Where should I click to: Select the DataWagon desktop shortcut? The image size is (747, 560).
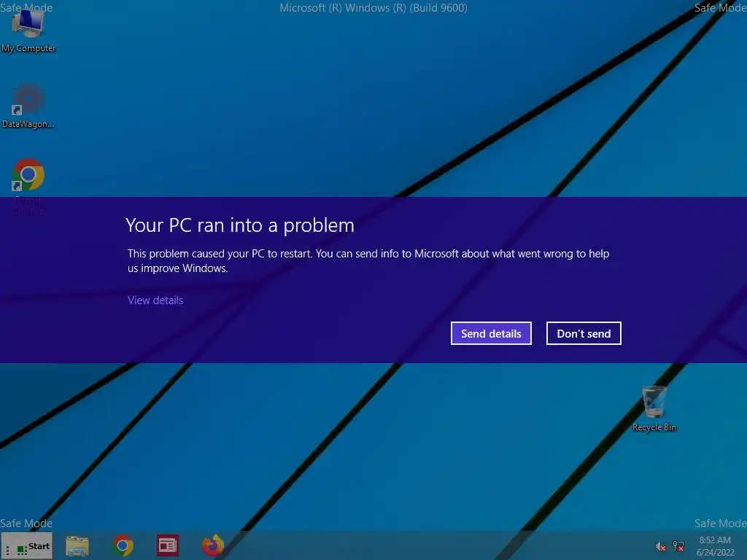coord(28,106)
